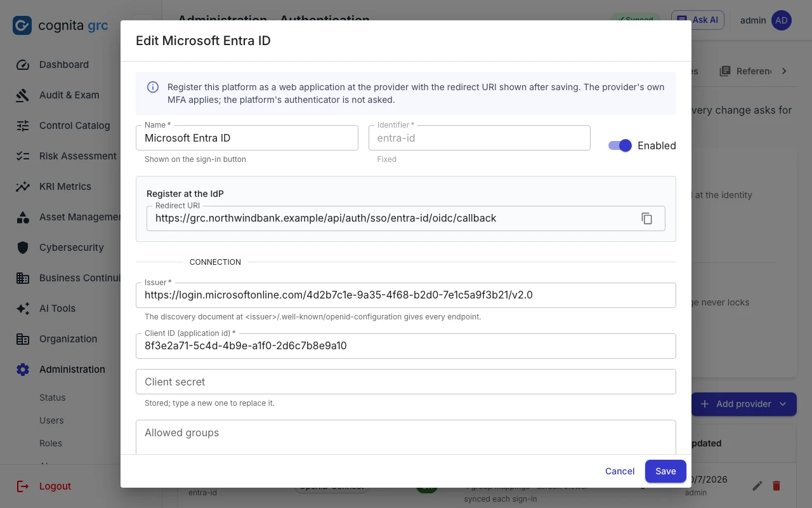Click the Organization building icon

[23, 339]
